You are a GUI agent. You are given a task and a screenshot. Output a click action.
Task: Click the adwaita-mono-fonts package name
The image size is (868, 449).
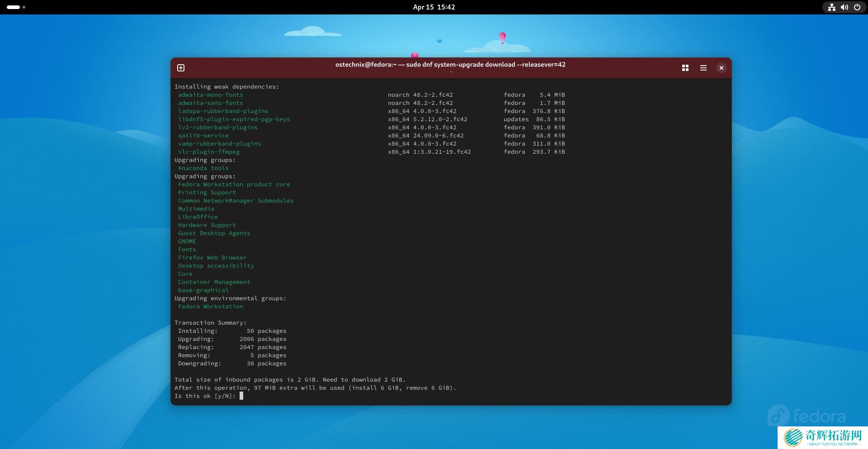tap(210, 95)
